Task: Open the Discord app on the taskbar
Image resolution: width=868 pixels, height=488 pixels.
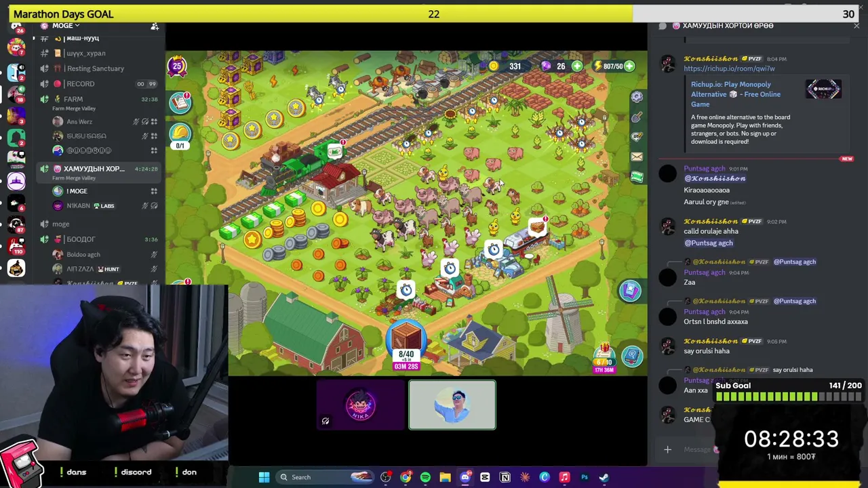Action: (x=465, y=477)
